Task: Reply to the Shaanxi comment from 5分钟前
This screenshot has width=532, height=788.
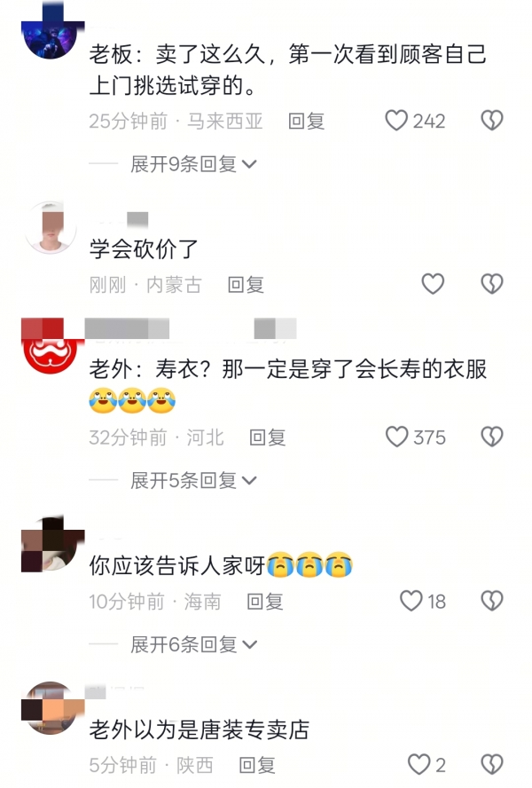Action: [x=257, y=766]
